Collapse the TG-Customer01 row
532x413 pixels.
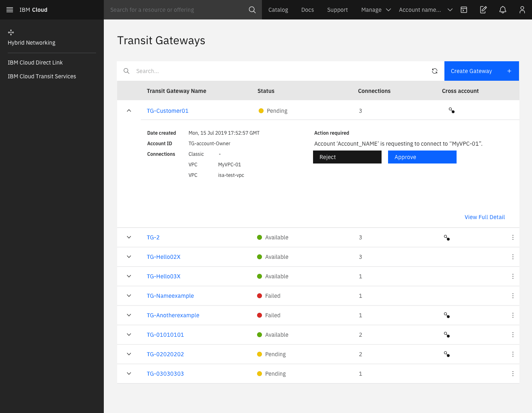click(x=129, y=110)
